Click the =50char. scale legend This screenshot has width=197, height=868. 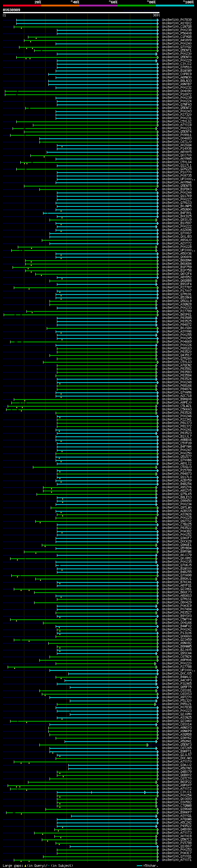click(x=148, y=865)
